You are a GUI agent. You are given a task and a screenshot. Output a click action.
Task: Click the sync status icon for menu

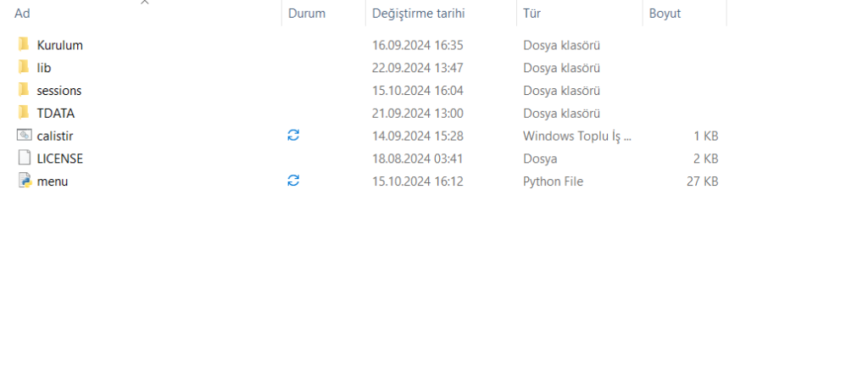293,181
